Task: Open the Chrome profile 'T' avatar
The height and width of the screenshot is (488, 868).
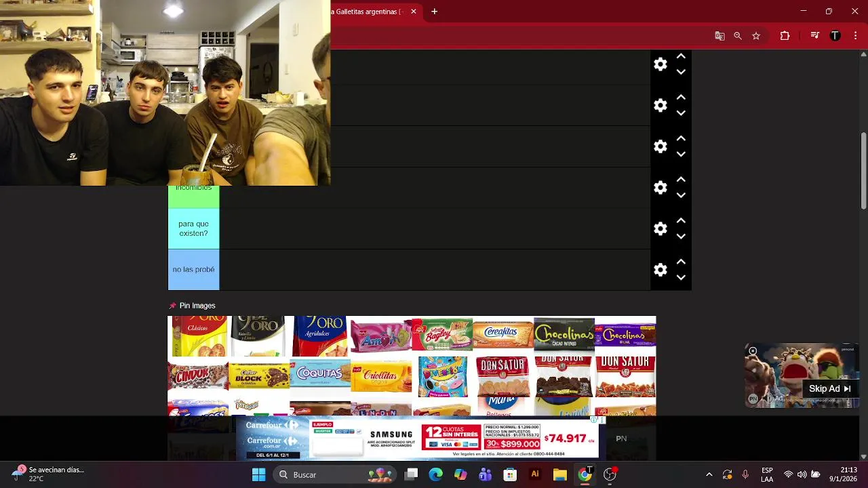Action: 835,36
